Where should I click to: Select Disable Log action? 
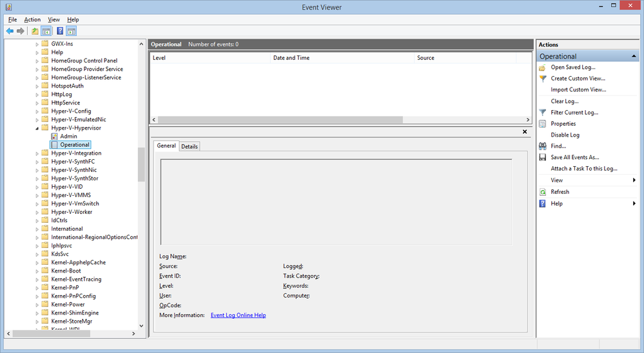(565, 135)
